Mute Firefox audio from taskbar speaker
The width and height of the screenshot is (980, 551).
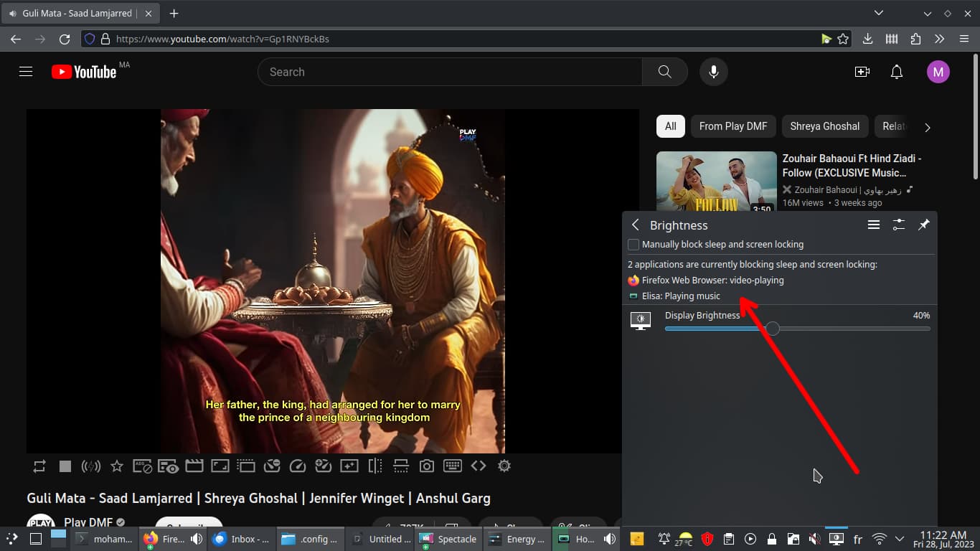(196, 539)
